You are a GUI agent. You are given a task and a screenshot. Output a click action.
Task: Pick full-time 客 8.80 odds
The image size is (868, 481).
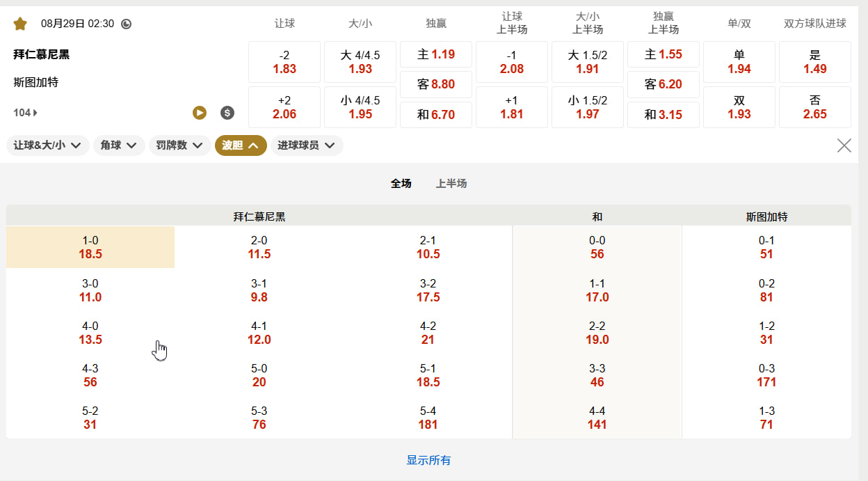click(x=436, y=84)
